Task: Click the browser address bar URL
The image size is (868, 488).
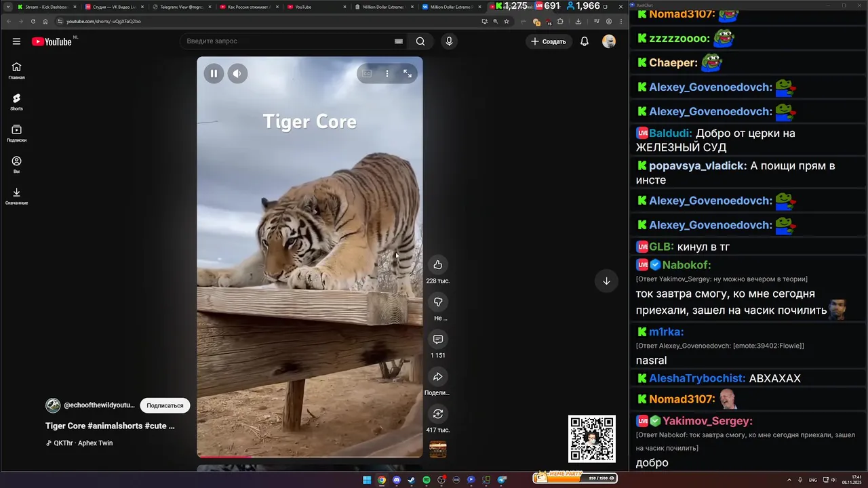Action: [x=104, y=21]
